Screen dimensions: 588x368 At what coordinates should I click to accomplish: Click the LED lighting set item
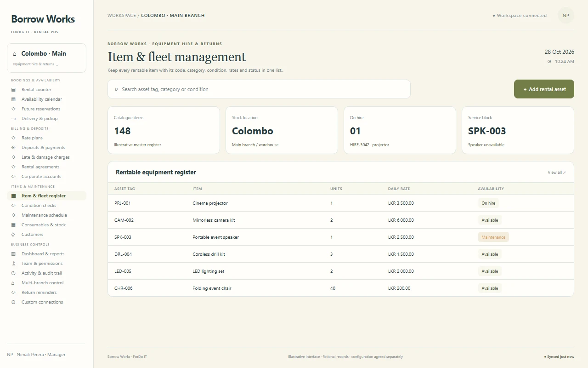209,271
